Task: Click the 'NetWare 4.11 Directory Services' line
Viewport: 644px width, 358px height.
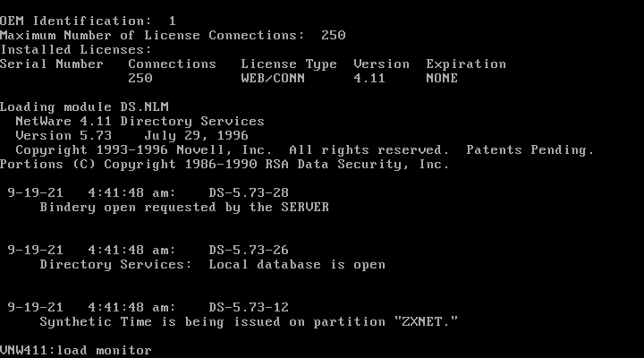Action: pos(140,122)
